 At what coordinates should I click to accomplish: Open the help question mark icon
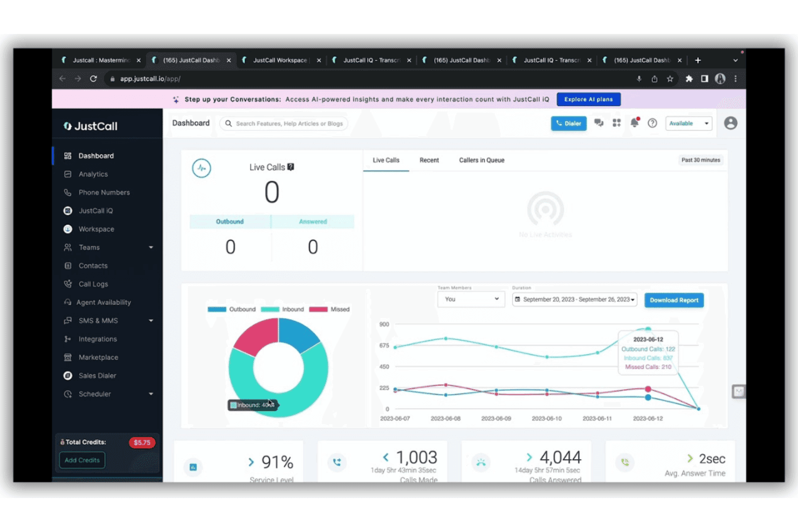click(652, 123)
